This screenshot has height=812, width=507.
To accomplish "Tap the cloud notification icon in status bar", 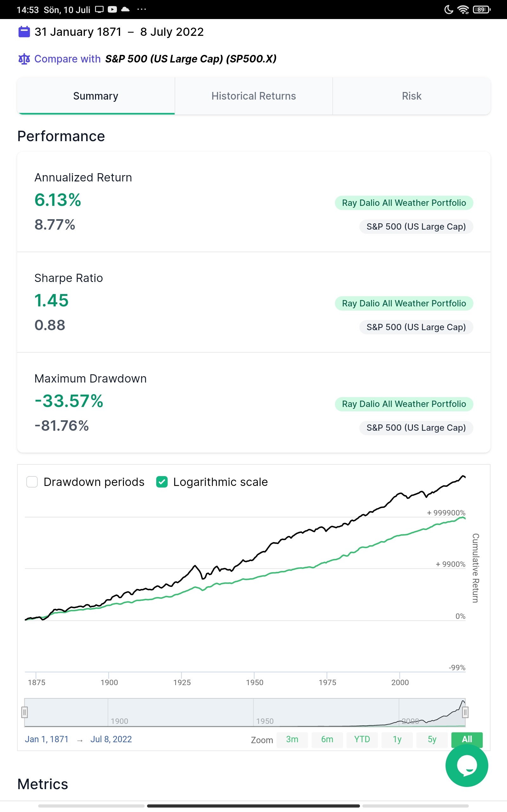I will click(125, 10).
